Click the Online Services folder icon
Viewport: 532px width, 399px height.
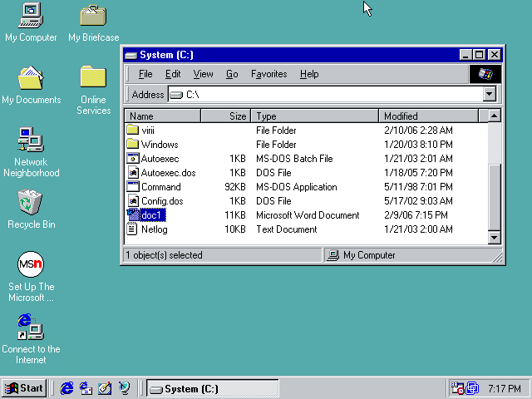[93, 77]
